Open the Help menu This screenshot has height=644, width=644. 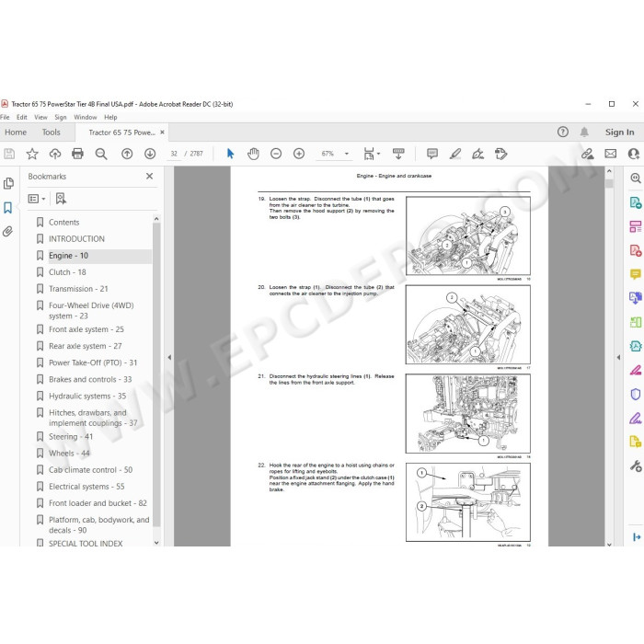pyautogui.click(x=110, y=118)
